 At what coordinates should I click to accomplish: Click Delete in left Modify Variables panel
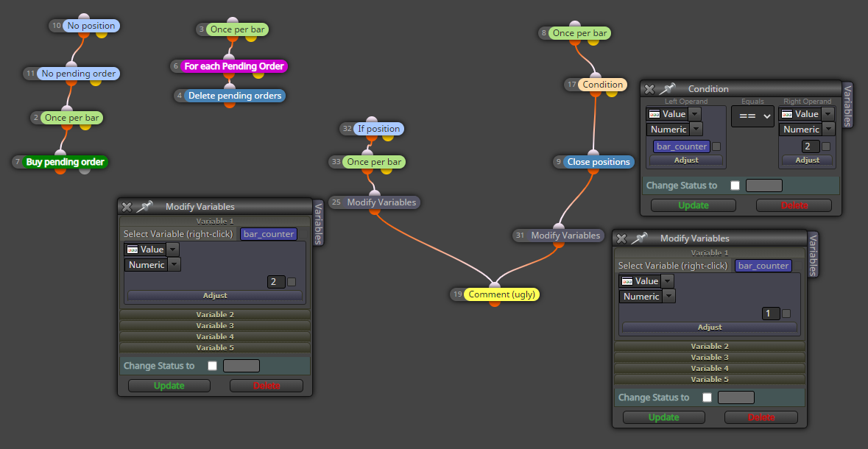click(x=267, y=386)
